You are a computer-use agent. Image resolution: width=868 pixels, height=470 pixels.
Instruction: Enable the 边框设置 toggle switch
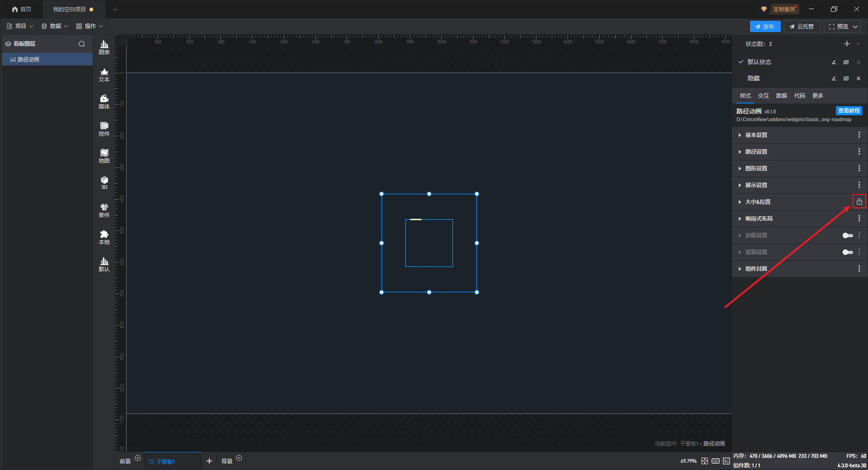(847, 235)
